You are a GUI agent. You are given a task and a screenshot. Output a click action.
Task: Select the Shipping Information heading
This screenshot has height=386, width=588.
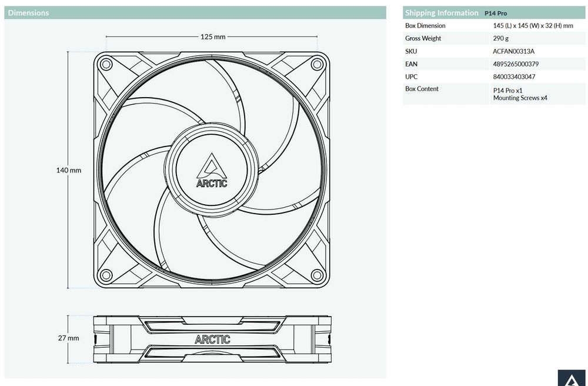[442, 13]
